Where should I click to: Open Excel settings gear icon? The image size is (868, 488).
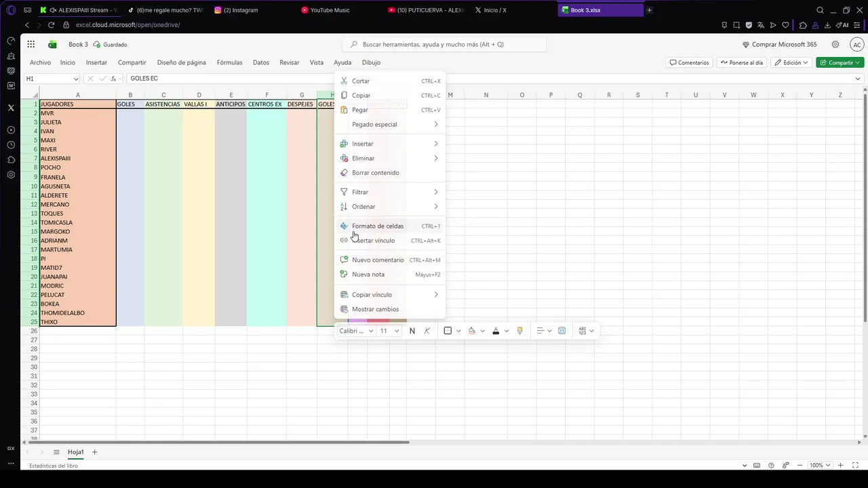click(835, 44)
